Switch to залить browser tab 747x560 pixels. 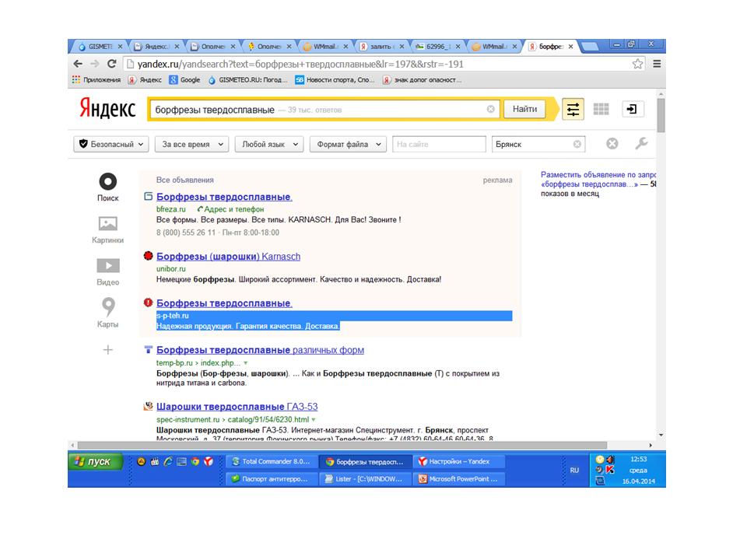[380, 46]
